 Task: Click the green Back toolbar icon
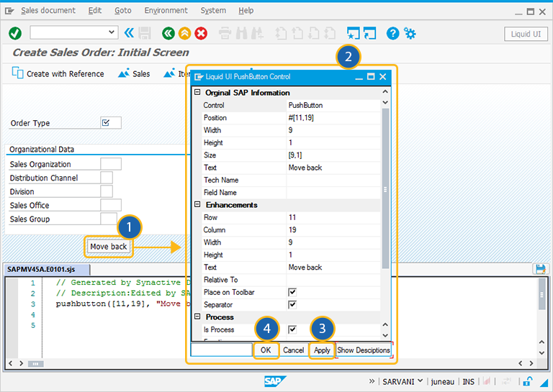(x=168, y=34)
